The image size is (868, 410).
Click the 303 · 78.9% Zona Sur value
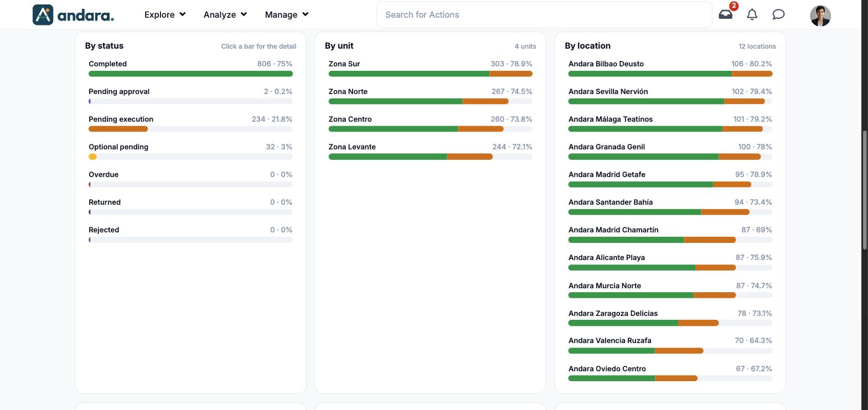(x=512, y=64)
